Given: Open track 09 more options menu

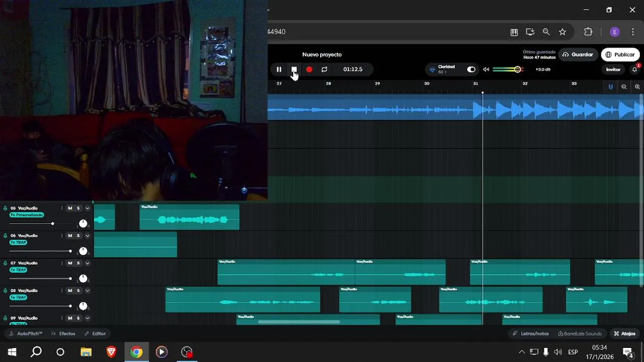Looking at the screenshot, I should click(x=62, y=318).
